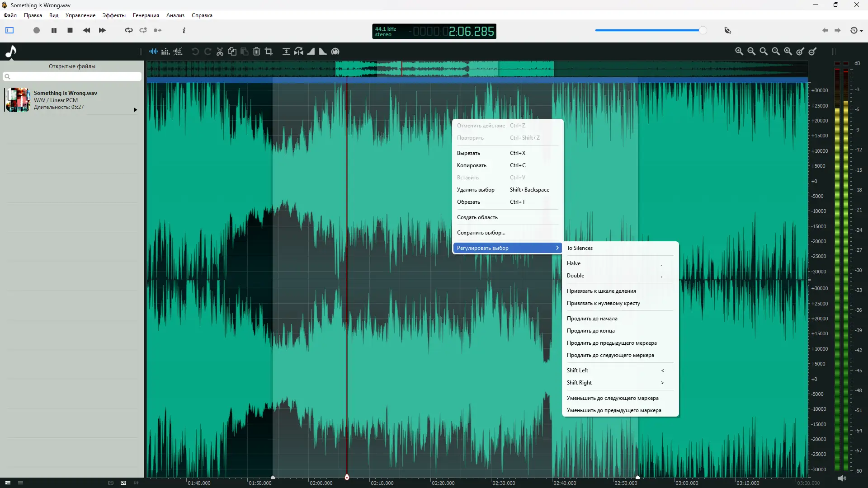868x488 pixels.
Task: Click the playback volume slider handle
Action: coord(703,30)
